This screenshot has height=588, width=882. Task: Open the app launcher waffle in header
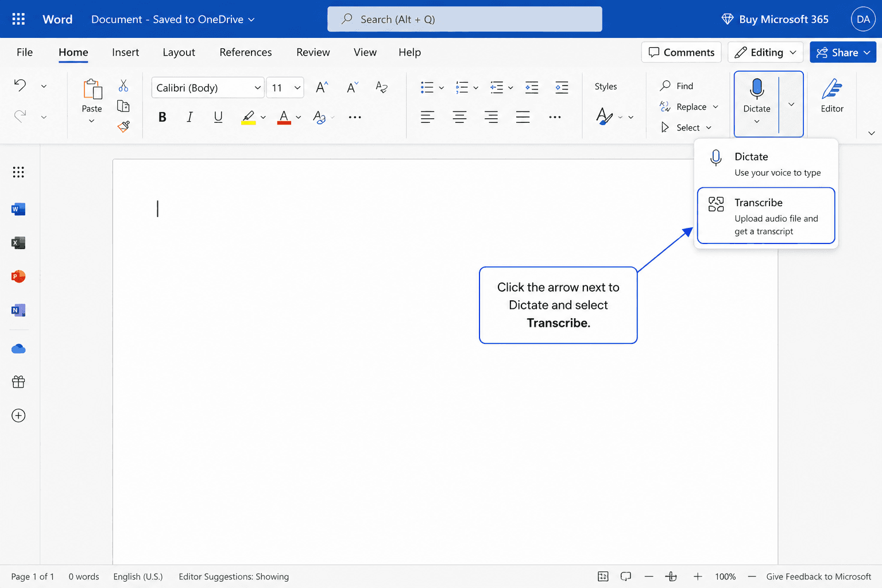coord(18,19)
